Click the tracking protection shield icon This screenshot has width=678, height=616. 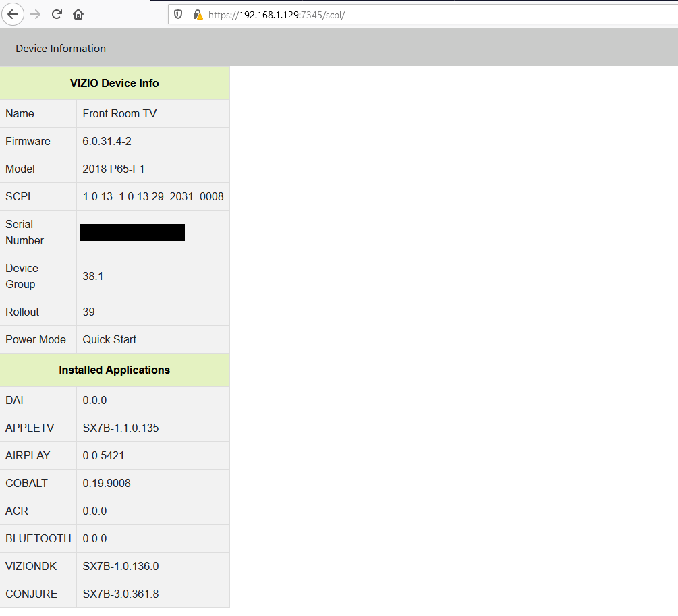(177, 15)
